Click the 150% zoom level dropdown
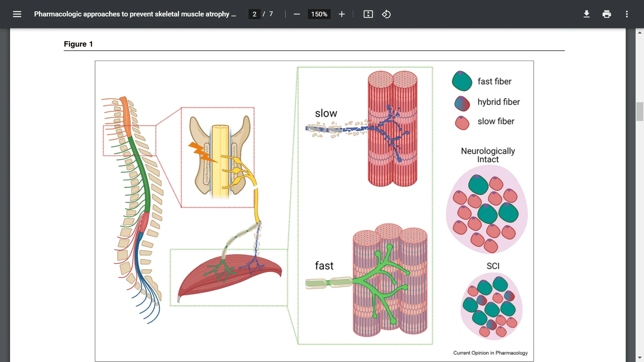Viewport: 644px width, 362px height. tap(318, 14)
